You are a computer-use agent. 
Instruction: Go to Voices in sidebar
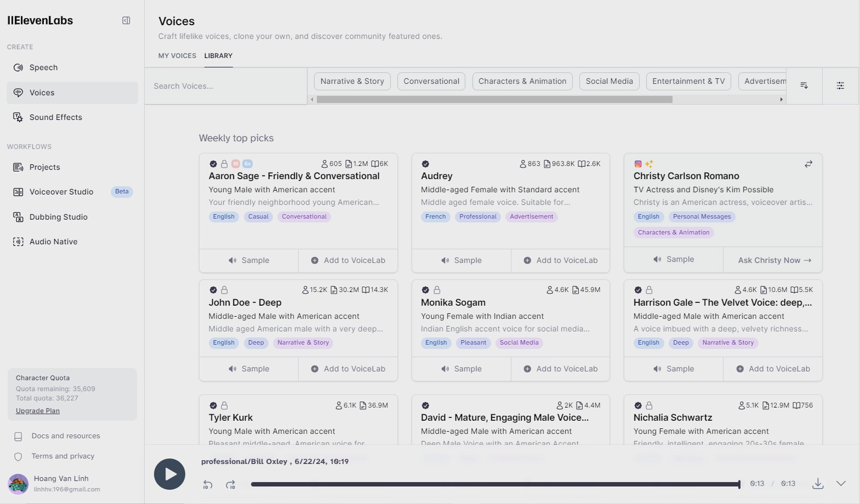[72, 93]
